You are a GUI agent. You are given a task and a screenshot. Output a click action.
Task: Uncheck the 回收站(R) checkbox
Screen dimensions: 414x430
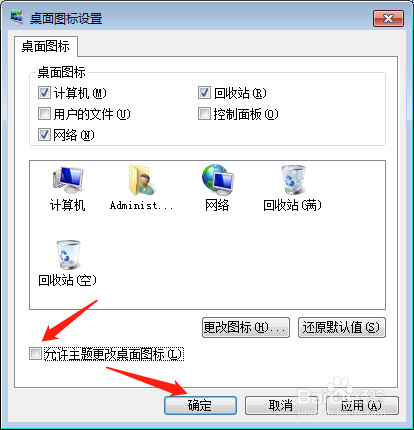[x=204, y=93]
